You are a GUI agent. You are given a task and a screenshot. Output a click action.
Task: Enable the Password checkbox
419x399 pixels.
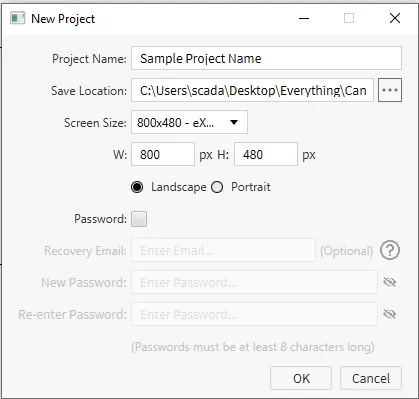click(x=139, y=219)
